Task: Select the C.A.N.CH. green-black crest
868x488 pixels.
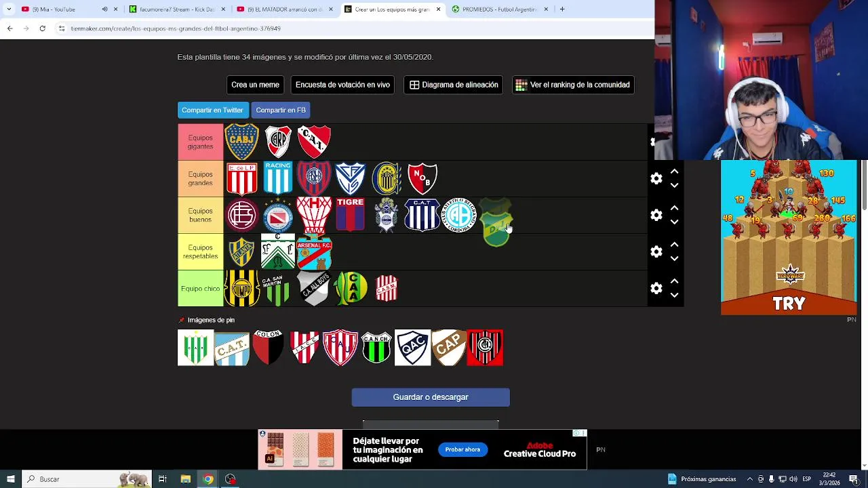Action: 376,348
